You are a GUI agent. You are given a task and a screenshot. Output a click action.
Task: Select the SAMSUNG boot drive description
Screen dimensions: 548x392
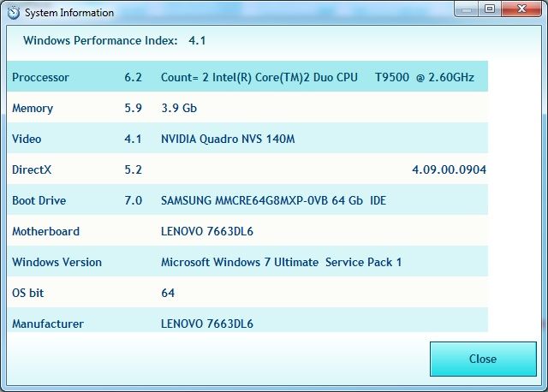click(x=272, y=200)
